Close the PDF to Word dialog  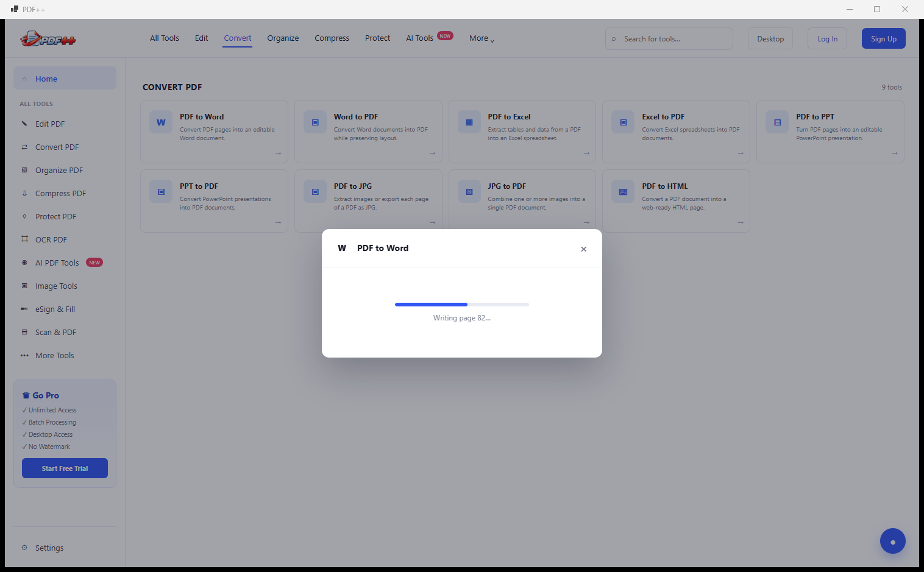583,249
